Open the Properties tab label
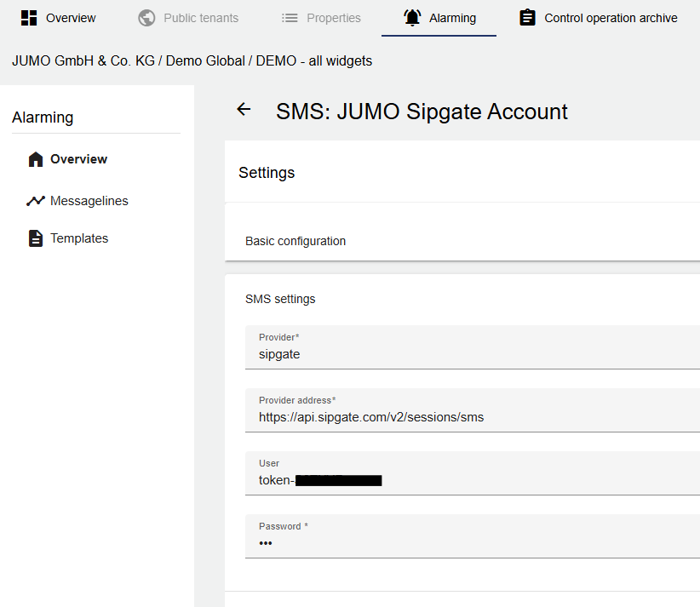The width and height of the screenshot is (700, 607). [334, 18]
